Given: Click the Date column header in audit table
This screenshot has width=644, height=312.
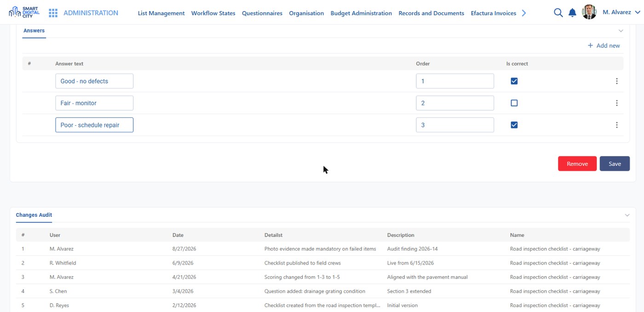Looking at the screenshot, I should [178, 235].
